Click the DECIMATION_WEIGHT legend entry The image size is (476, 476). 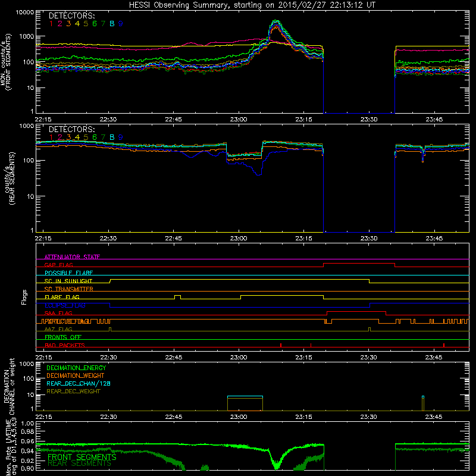[x=76, y=375]
